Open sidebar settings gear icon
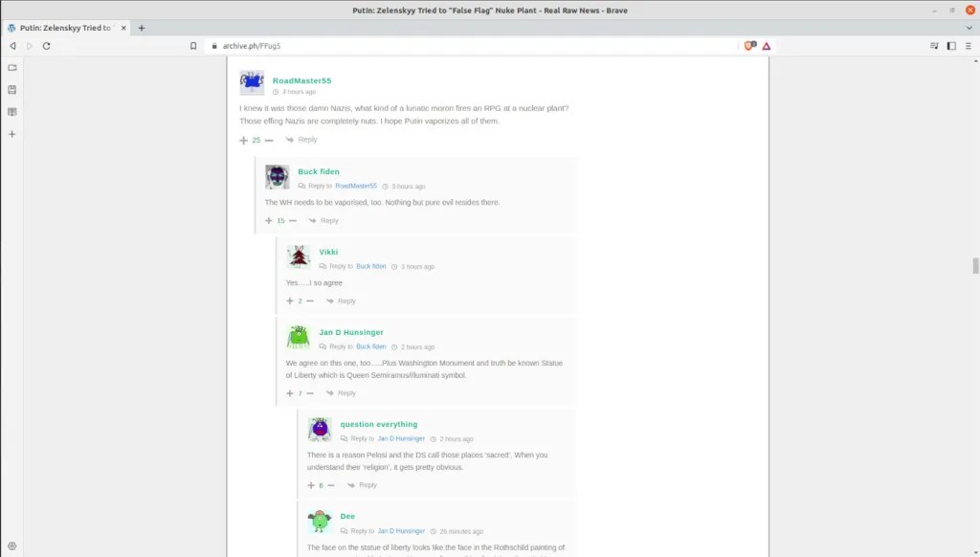This screenshot has width=980, height=557. [x=12, y=546]
